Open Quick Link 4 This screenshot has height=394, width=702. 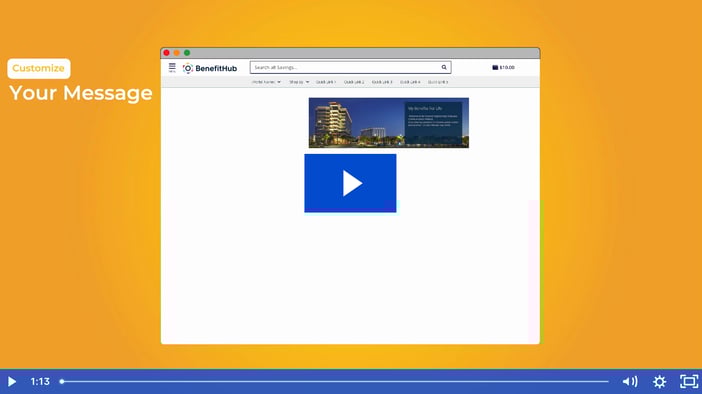click(410, 82)
